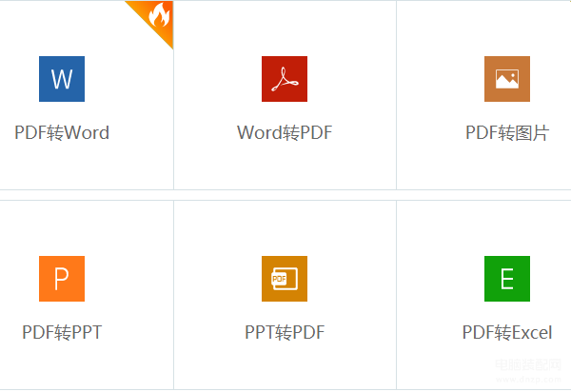Launch the orange P PowerPoint icon

pos(62,279)
